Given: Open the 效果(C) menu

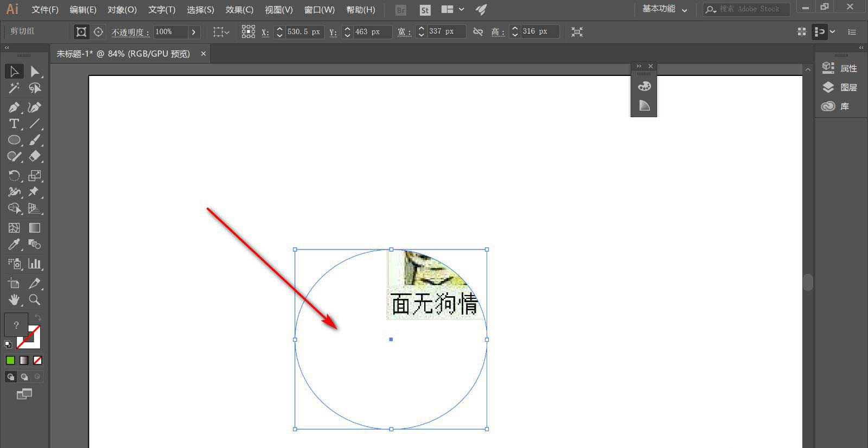Looking at the screenshot, I should 239,10.
